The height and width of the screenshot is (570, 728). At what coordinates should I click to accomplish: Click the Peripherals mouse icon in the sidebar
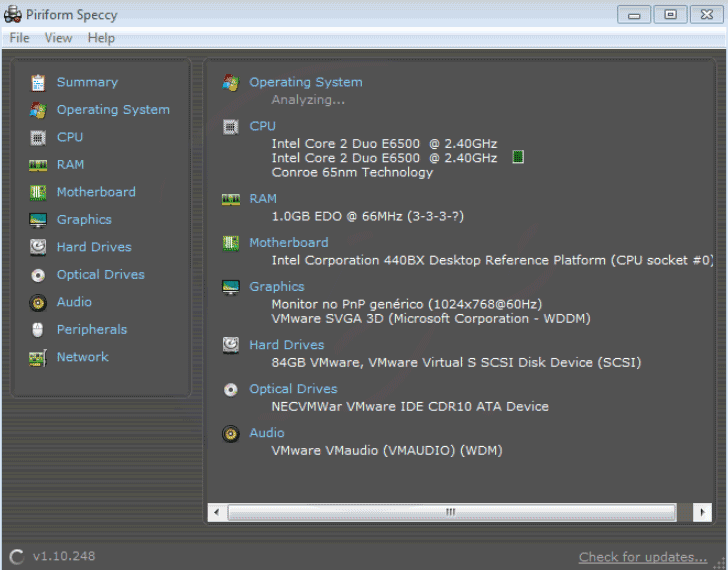click(38, 330)
